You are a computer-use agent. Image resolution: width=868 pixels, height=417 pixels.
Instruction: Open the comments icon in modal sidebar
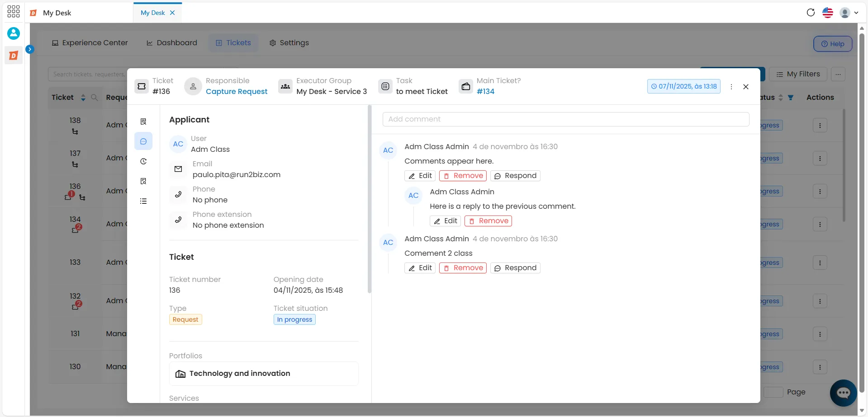point(143,141)
